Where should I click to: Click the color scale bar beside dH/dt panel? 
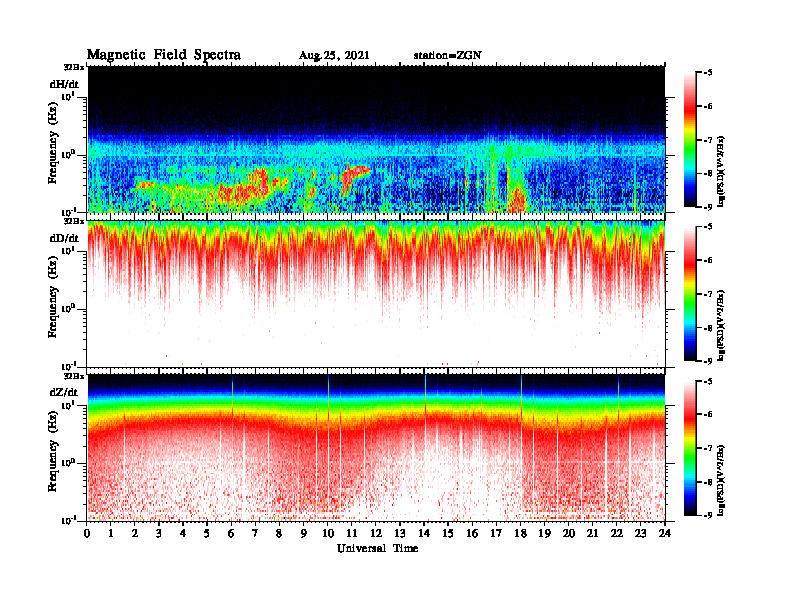[x=690, y=140]
